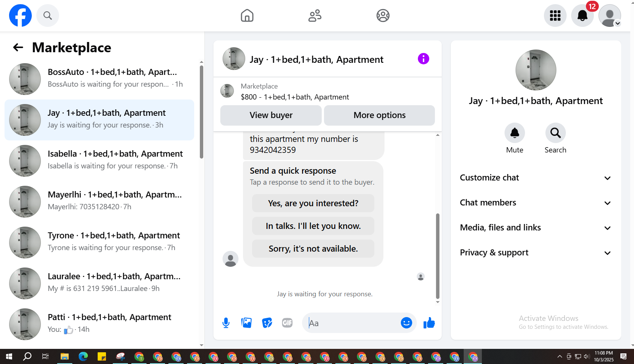Viewport: 634px width, 364px height.
Task: Click the message containing number 9342042359
Action: (313, 145)
